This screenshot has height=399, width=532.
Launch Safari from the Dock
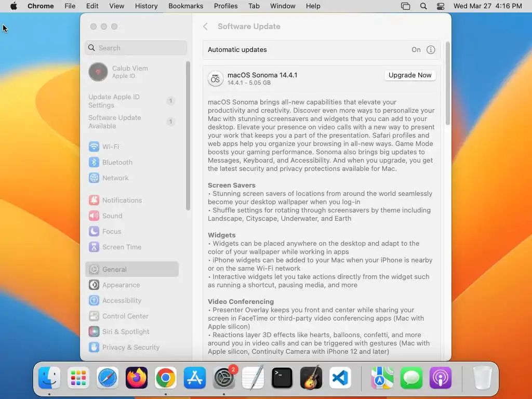[108, 378]
